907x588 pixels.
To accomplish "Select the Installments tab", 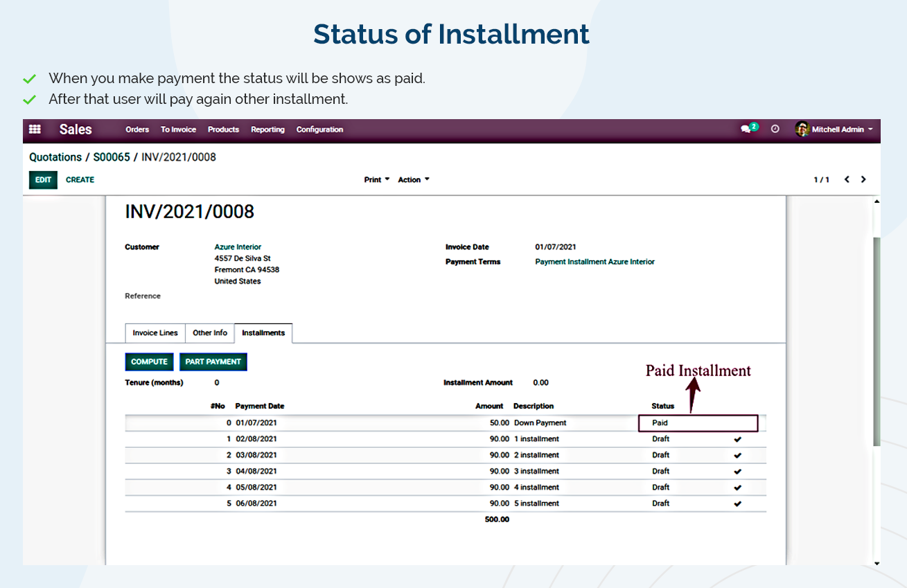I will (263, 333).
